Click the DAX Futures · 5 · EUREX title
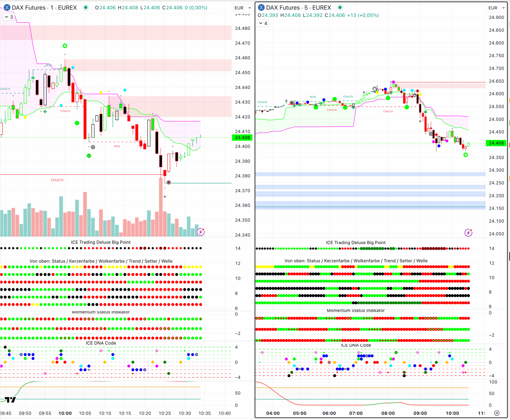 pyautogui.click(x=298, y=8)
